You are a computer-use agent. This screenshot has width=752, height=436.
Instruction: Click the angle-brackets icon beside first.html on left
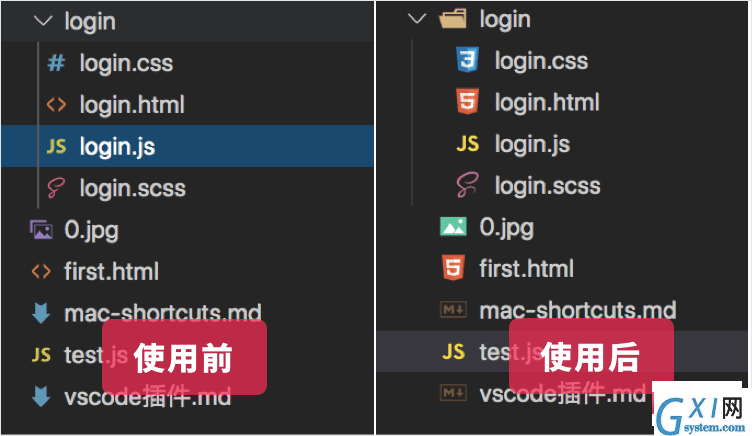point(41,271)
